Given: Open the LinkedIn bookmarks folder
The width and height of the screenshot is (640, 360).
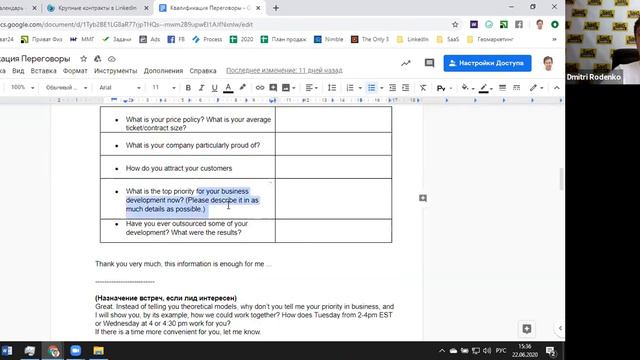Looking at the screenshot, I should 413,39.
